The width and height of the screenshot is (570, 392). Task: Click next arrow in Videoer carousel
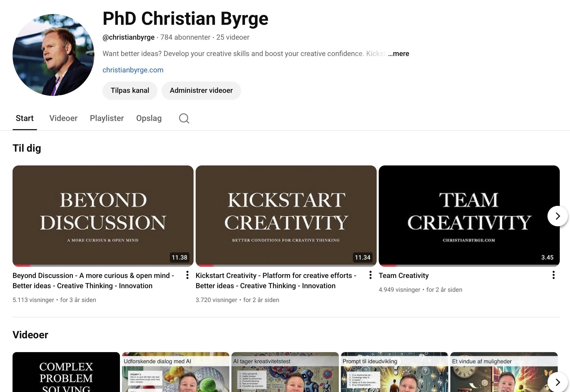coord(557,382)
